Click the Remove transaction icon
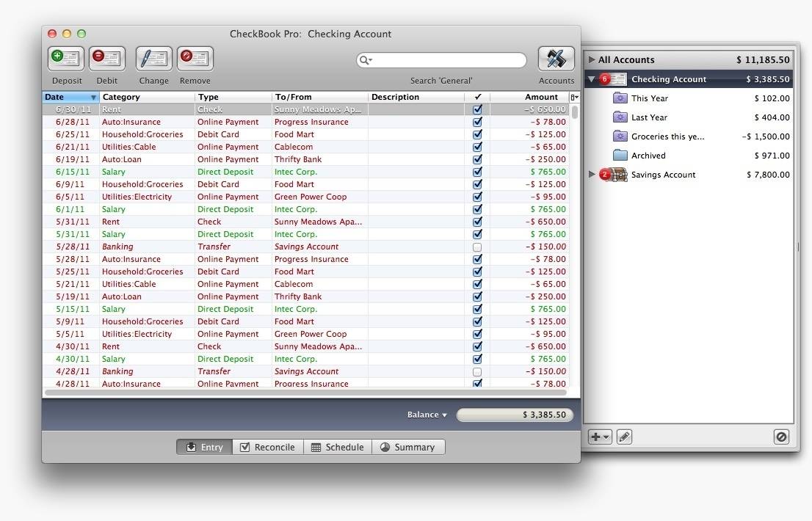 pos(195,59)
